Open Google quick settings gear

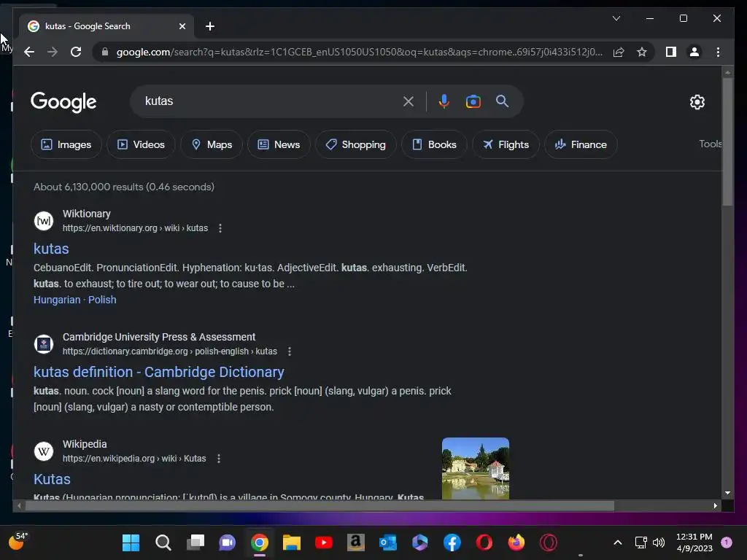697,101
